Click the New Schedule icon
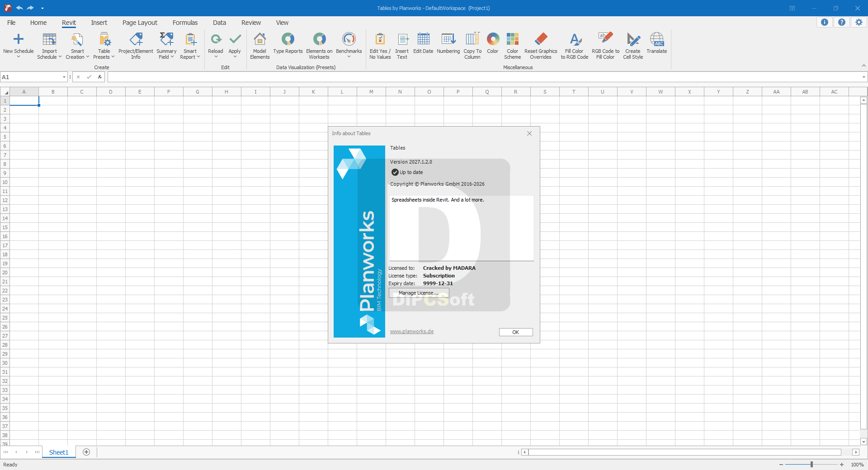This screenshot has height=470, width=868. click(x=19, y=39)
